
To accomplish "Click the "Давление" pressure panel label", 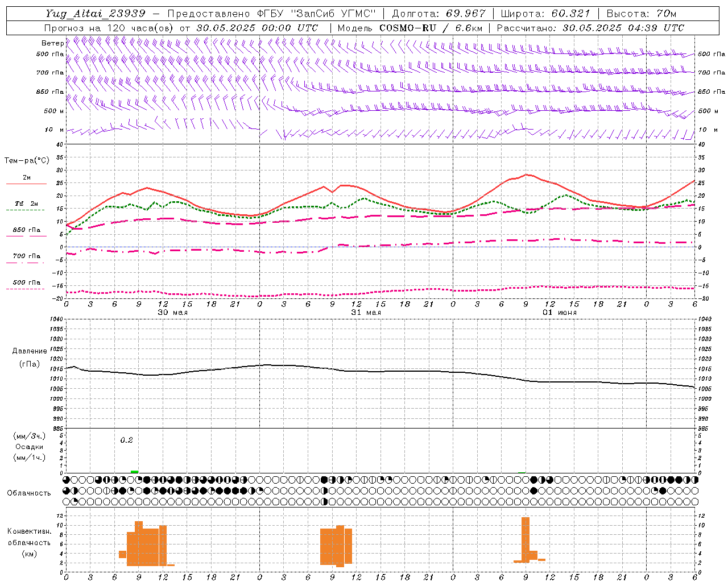I will pyautogui.click(x=30, y=351).
